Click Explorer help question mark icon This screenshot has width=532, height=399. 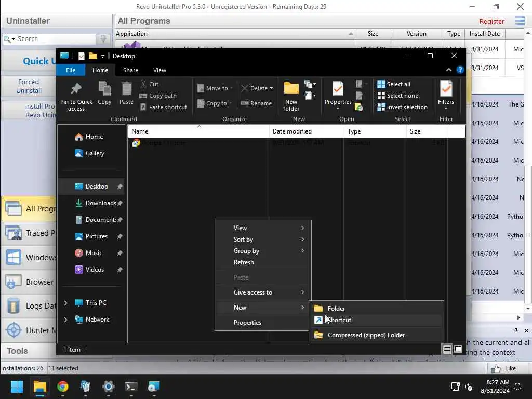point(460,70)
